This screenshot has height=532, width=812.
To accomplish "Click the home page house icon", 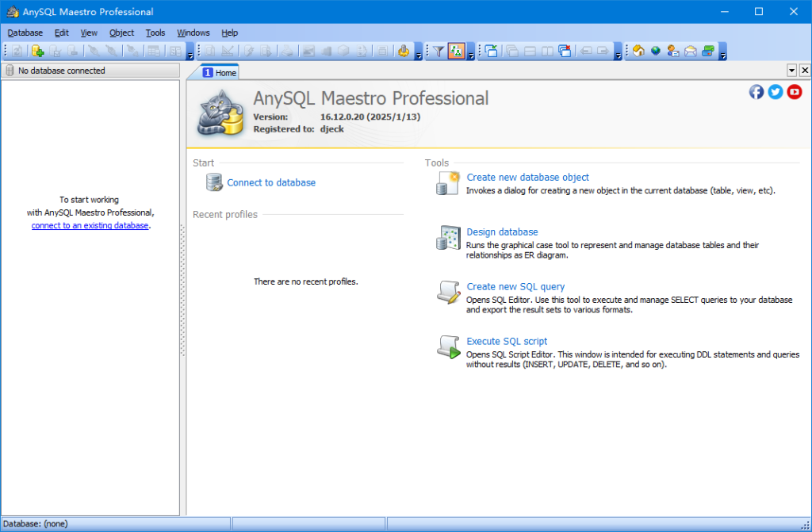I will [638, 52].
